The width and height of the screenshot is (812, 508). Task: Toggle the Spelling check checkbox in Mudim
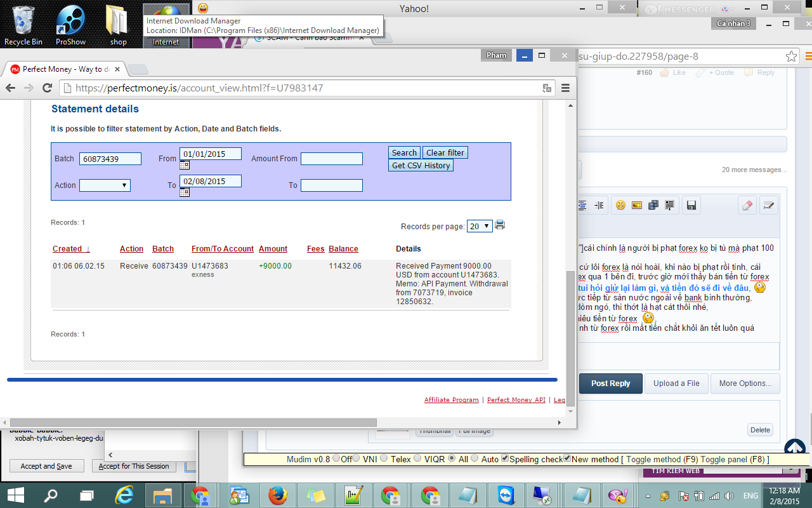pos(505,459)
